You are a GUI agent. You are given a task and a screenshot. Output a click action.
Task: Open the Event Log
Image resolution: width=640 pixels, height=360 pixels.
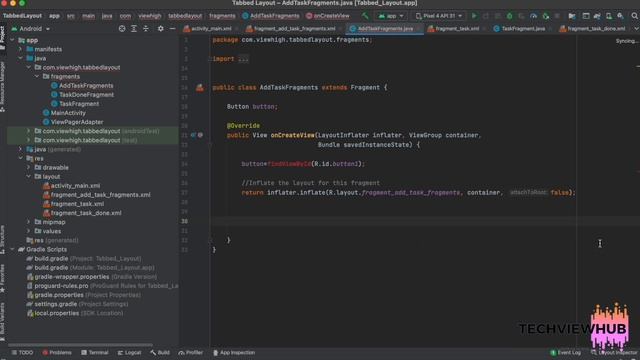[565, 353]
